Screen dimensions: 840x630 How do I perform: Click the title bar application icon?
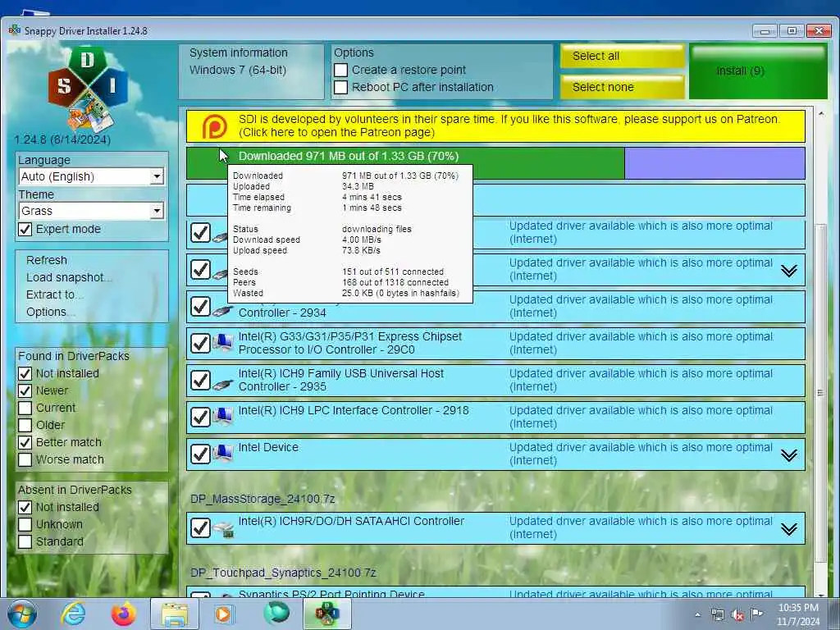[x=15, y=30]
